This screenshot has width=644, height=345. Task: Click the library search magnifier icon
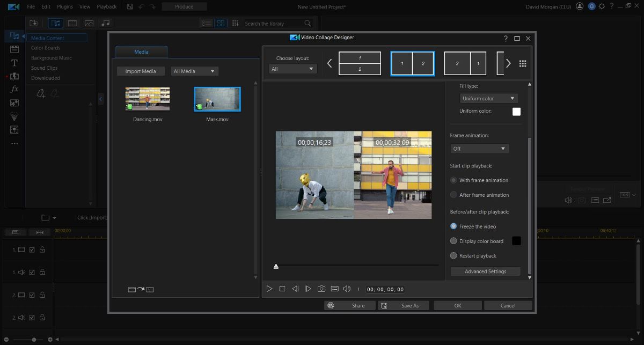coord(307,23)
